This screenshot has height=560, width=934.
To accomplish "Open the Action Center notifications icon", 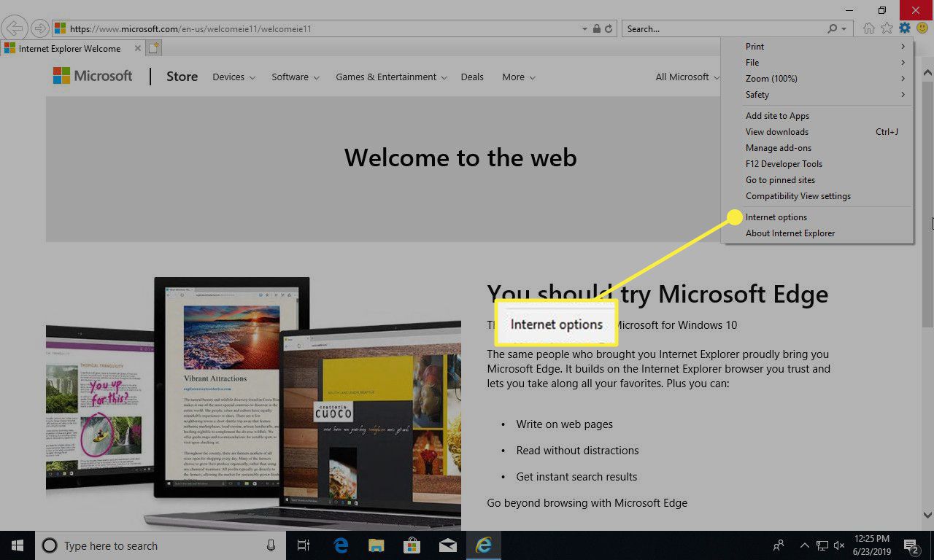I will (x=911, y=545).
